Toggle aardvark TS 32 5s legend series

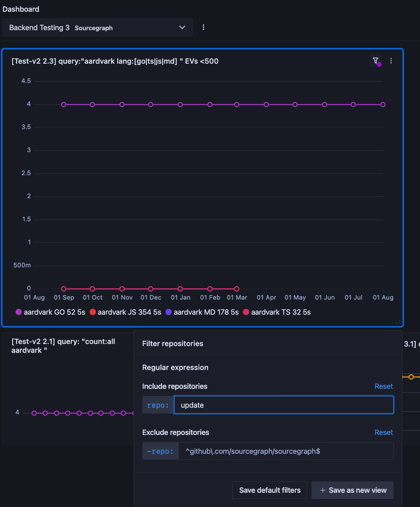277,312
